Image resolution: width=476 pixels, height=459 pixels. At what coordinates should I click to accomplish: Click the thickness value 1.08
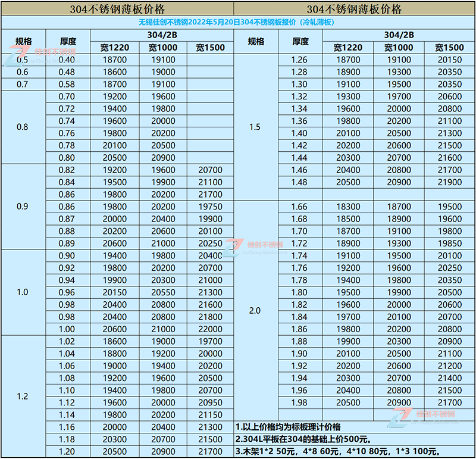[x=67, y=378]
